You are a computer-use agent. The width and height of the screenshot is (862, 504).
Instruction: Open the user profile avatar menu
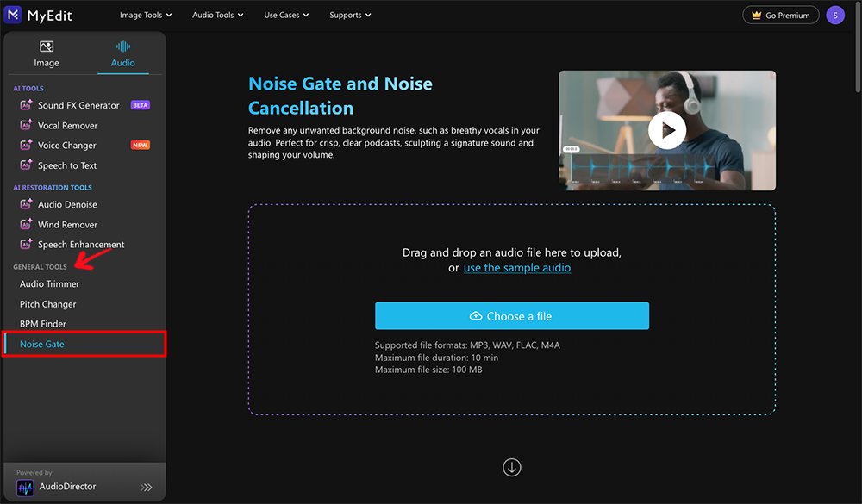(x=834, y=15)
